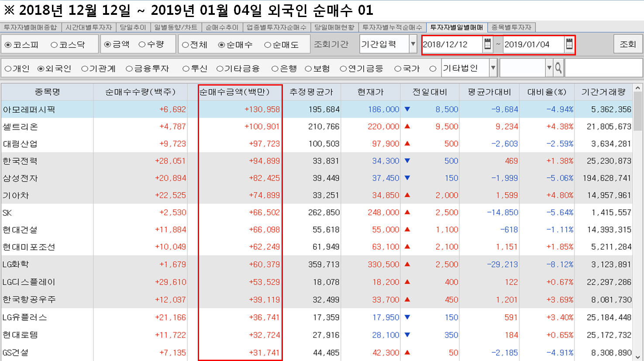
Task: Choose the 수량 radio option
Action: click(x=142, y=45)
